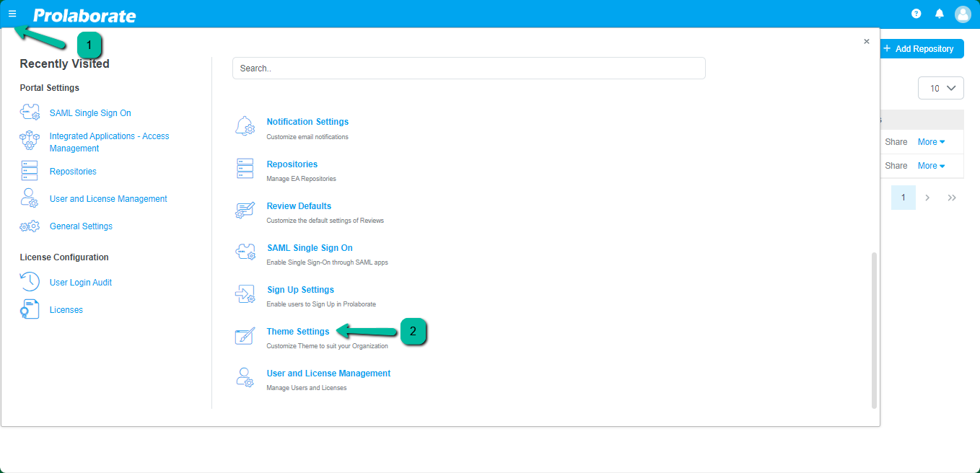Open Repositories link in Recently Visited
980x473 pixels.
73,172
